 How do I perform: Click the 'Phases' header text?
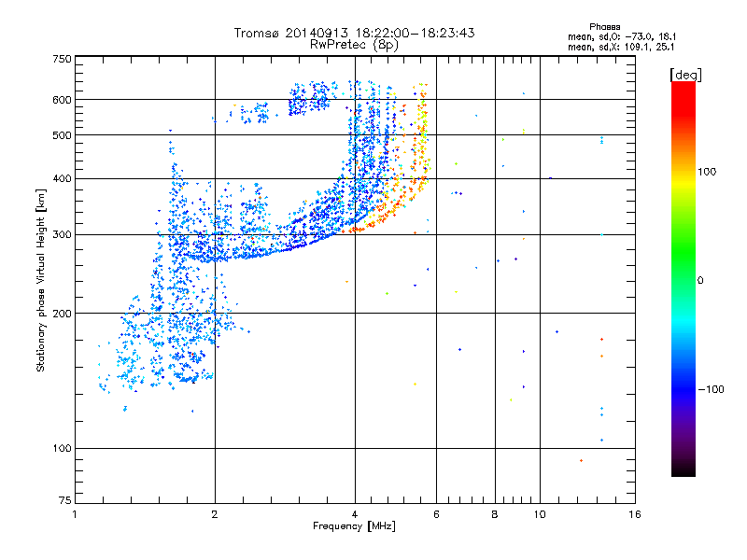point(604,27)
